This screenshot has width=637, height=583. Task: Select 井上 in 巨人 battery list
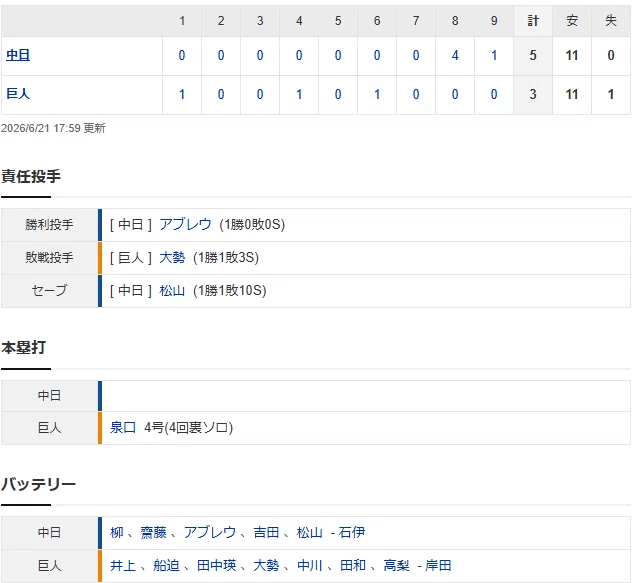[x=123, y=565]
